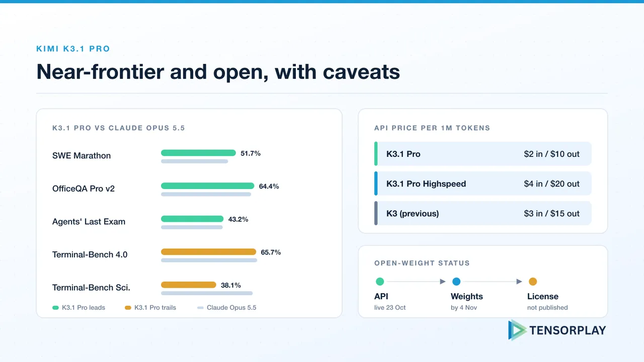Click the Tensorplay logo icon

518,330
